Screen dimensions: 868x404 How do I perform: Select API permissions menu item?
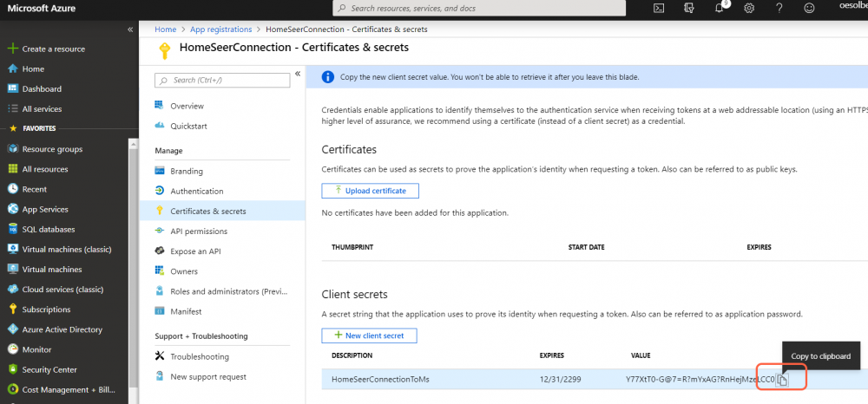point(199,231)
